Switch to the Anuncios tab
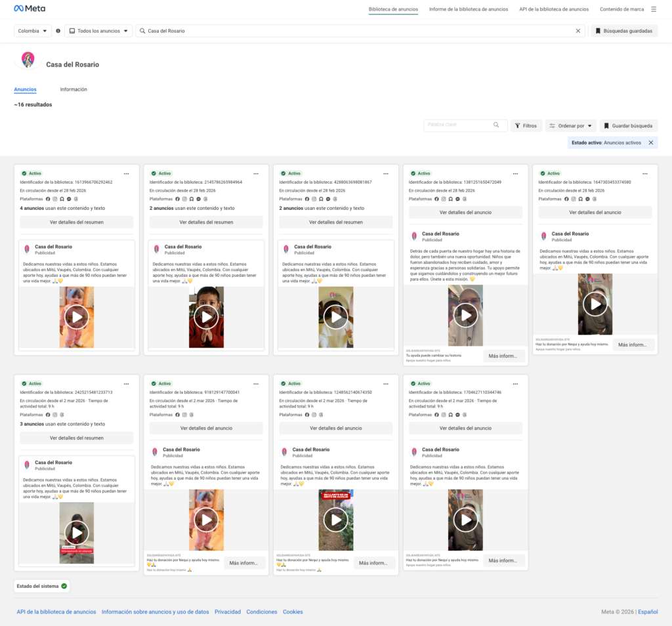Viewport: 672px width, 626px height. pos(26,89)
